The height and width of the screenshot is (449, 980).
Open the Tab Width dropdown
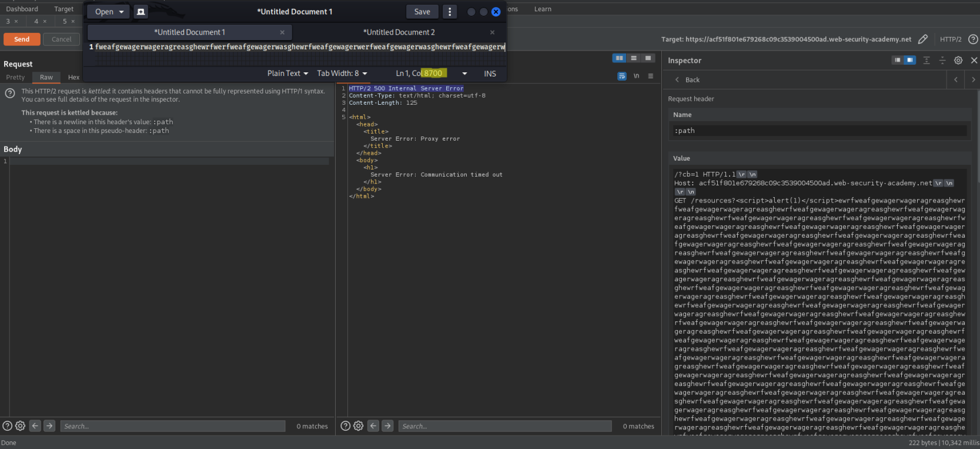342,74
